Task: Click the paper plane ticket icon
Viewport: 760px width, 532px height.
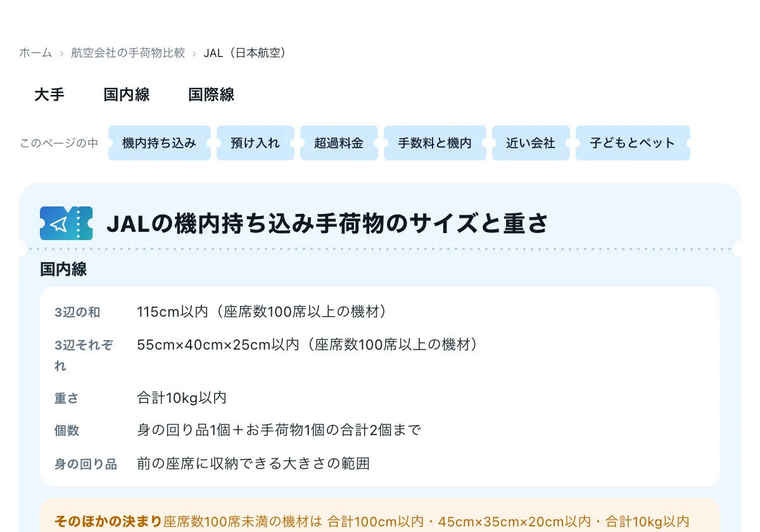Action: click(66, 223)
